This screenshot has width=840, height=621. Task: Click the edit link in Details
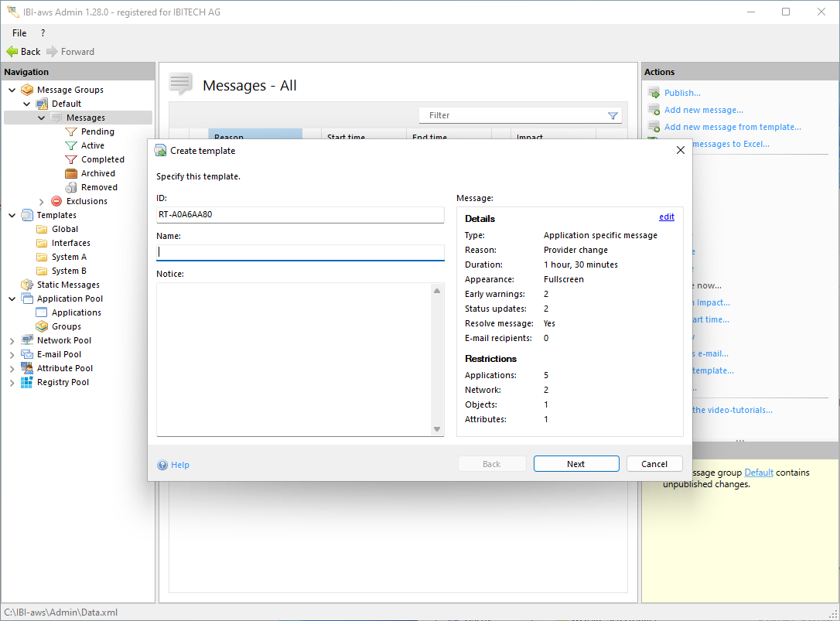666,217
